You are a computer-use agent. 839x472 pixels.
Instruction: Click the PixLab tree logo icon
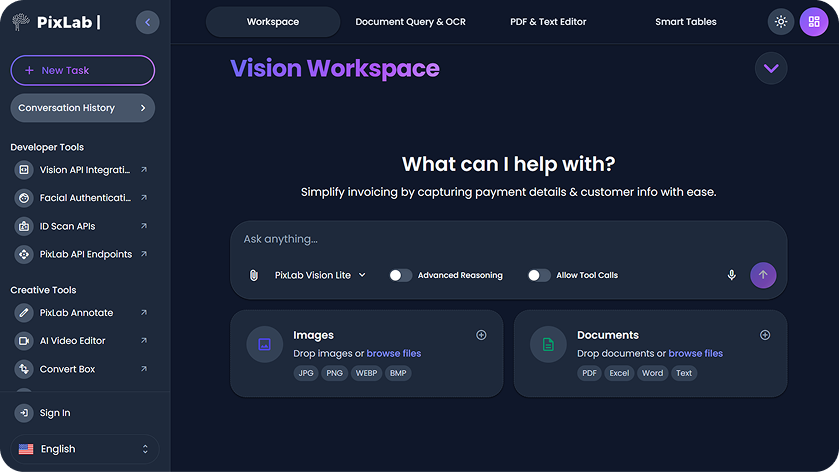pos(21,22)
